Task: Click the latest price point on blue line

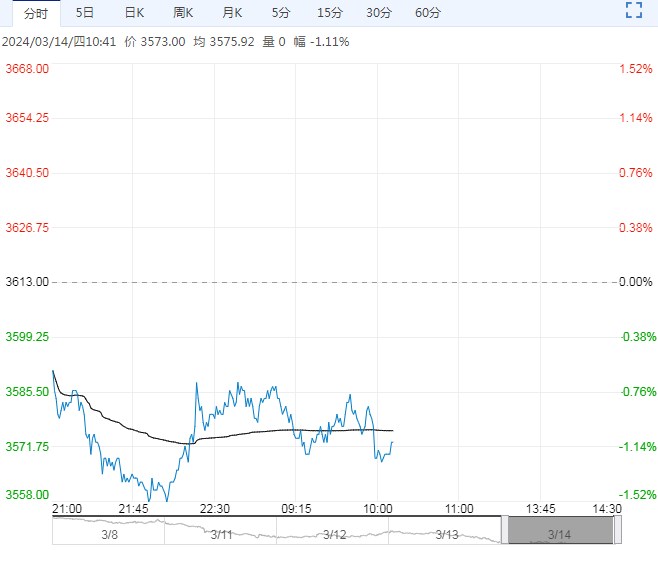Action: [x=392, y=442]
